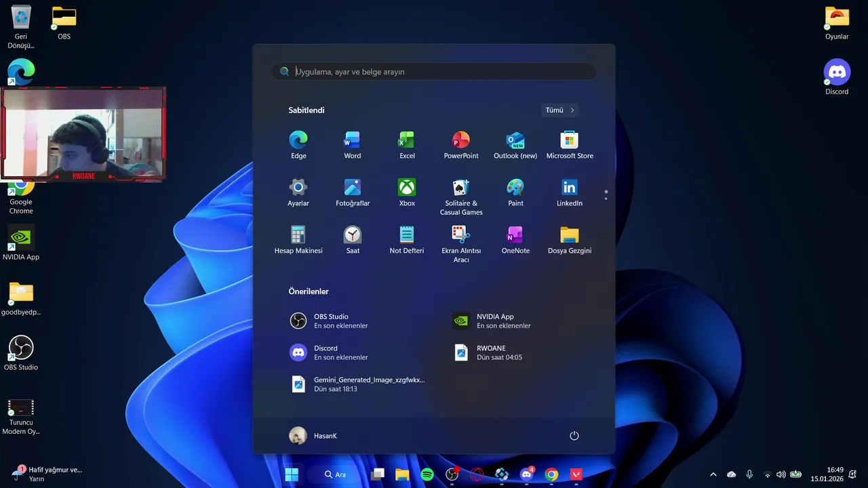
Task: Open Edge from pinned apps
Action: click(x=298, y=146)
